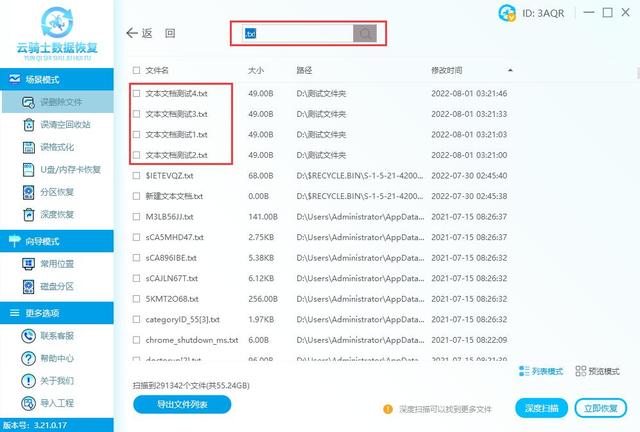The width and height of the screenshot is (640, 432).
Task: Select the 误格式化 recovery mode
Action: coord(49,147)
